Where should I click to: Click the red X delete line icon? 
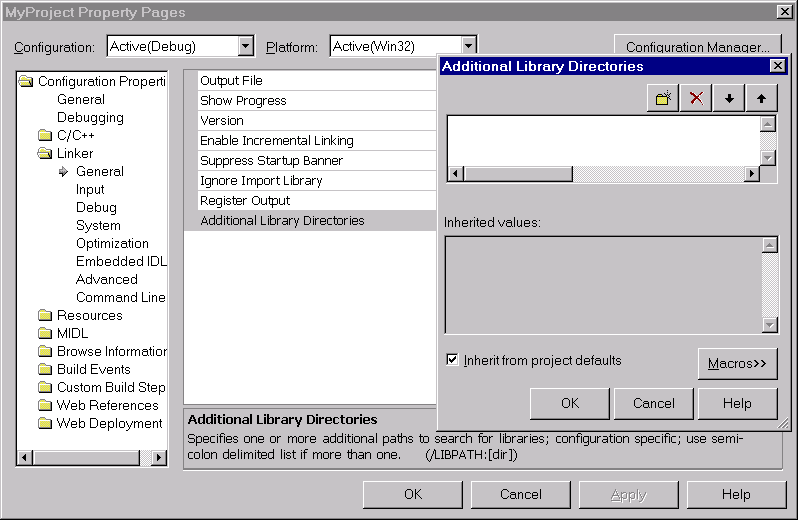click(696, 98)
